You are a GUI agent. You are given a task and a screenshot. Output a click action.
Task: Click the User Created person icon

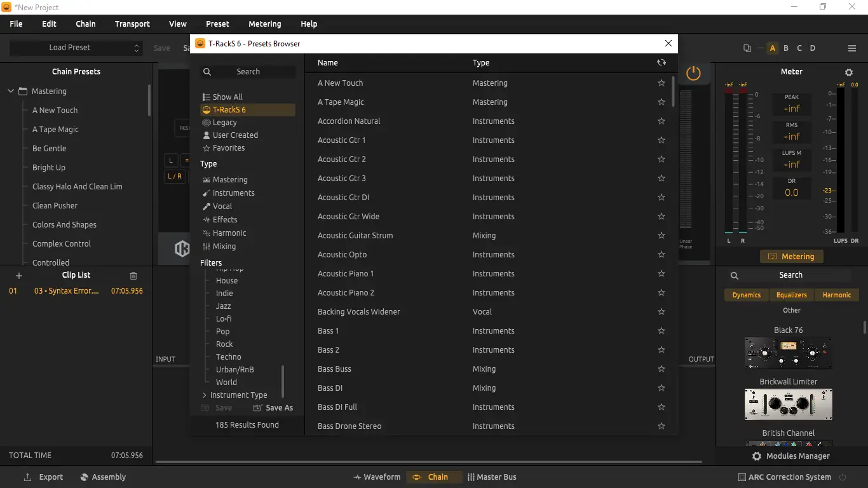tap(207, 135)
